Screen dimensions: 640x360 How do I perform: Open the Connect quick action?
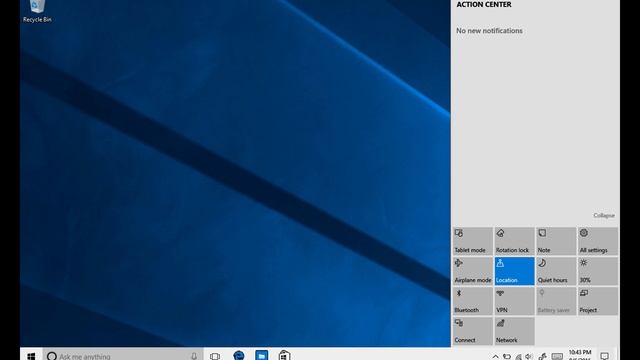(x=473, y=331)
